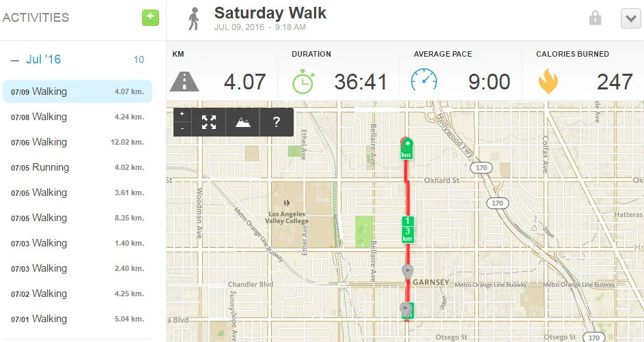Click the duration stopwatch icon
Screen dimensions: 644x342
(x=303, y=82)
